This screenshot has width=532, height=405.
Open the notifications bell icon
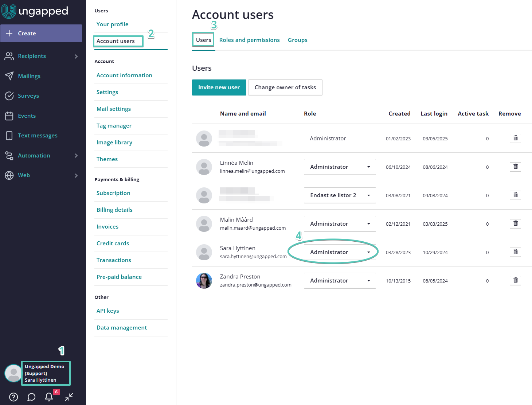tap(49, 397)
